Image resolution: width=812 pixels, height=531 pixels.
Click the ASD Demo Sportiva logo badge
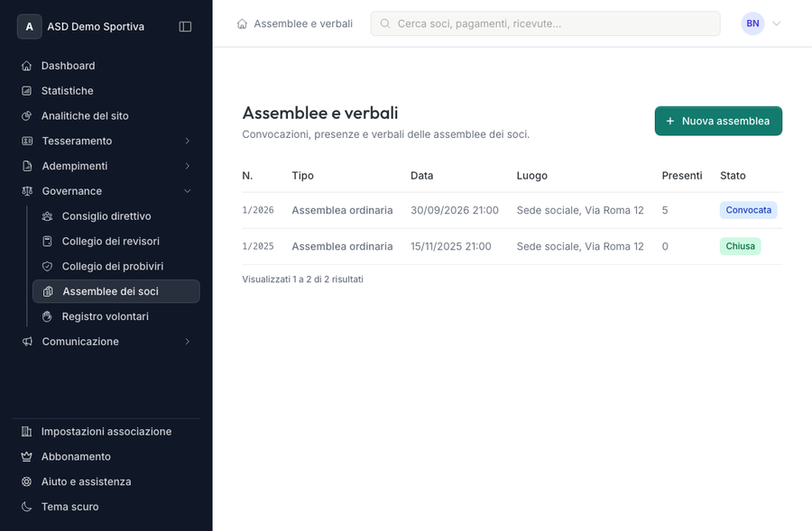[x=30, y=26]
